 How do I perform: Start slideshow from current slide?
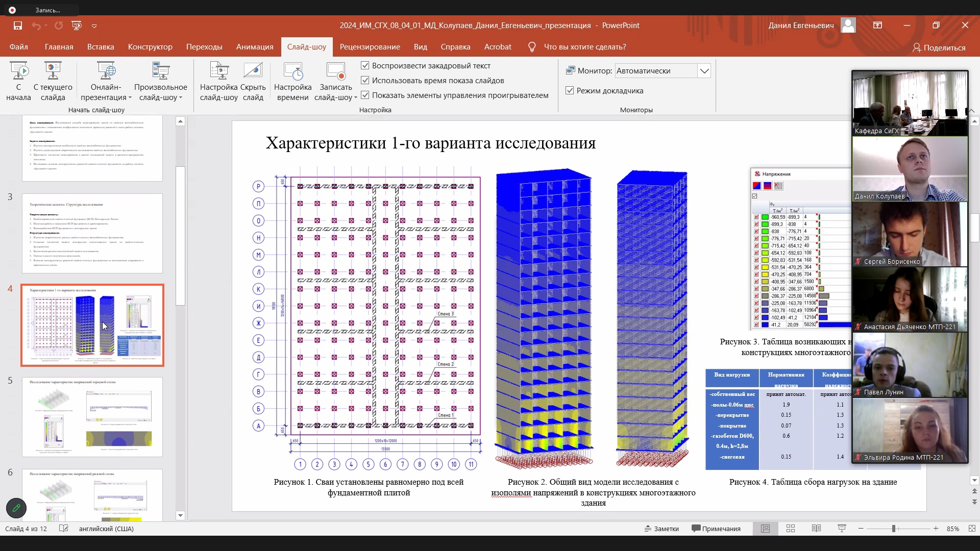point(53,82)
